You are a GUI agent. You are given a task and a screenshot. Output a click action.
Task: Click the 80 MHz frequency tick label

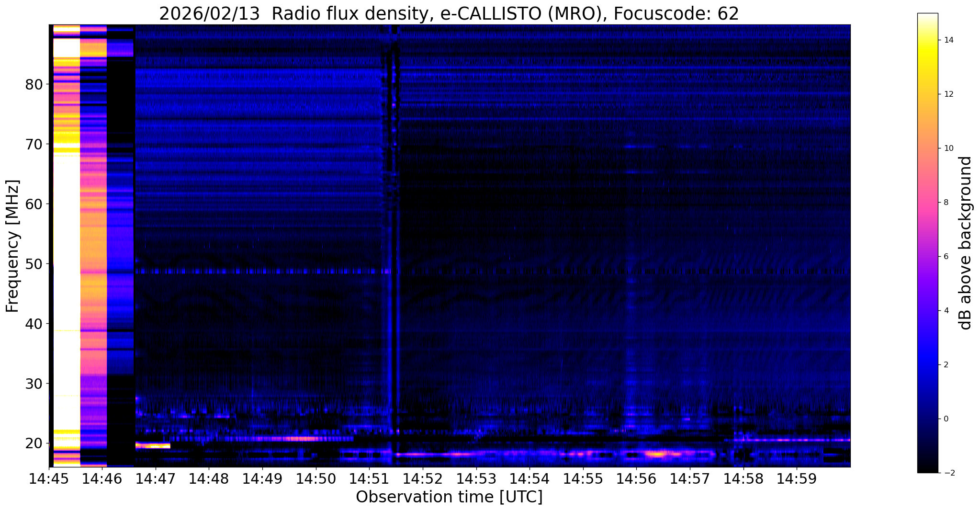tap(34, 85)
